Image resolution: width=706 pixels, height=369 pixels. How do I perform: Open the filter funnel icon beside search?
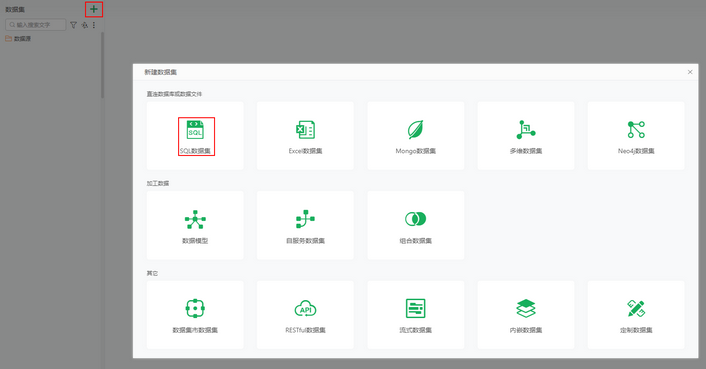point(73,25)
